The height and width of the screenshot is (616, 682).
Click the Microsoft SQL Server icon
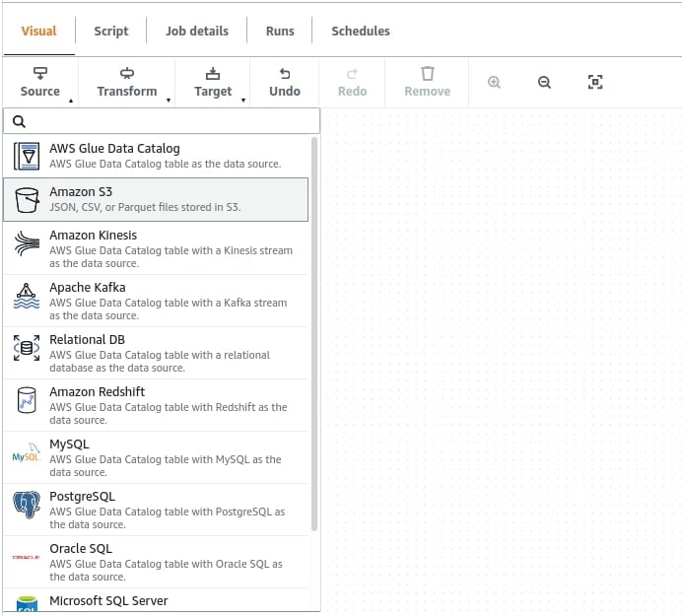coord(27,604)
